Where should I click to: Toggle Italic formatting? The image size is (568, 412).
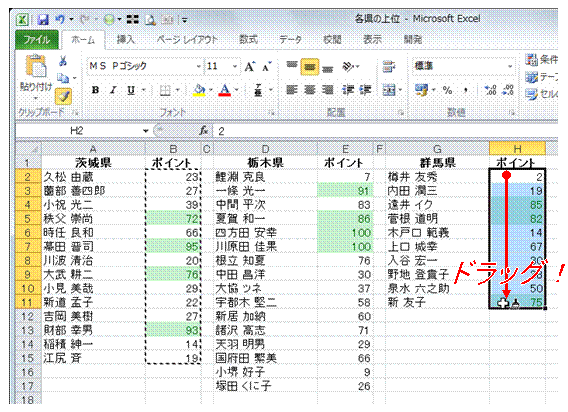pos(113,90)
